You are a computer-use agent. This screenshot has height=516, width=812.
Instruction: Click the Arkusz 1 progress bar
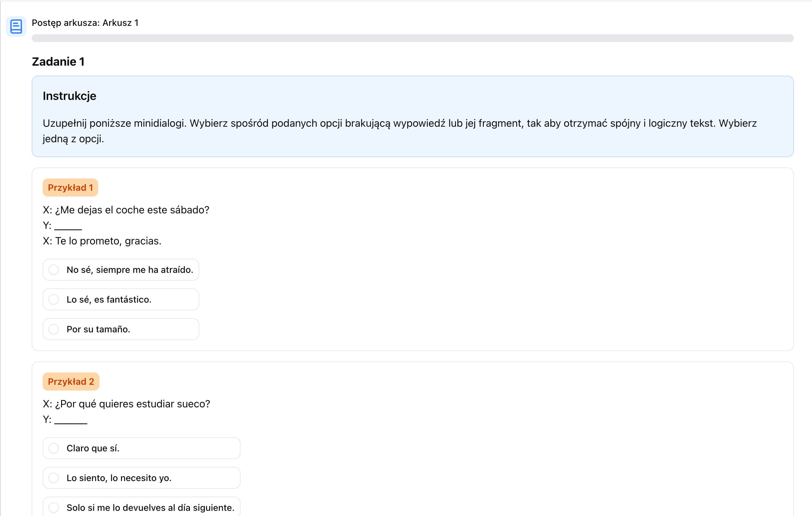pyautogui.click(x=412, y=38)
